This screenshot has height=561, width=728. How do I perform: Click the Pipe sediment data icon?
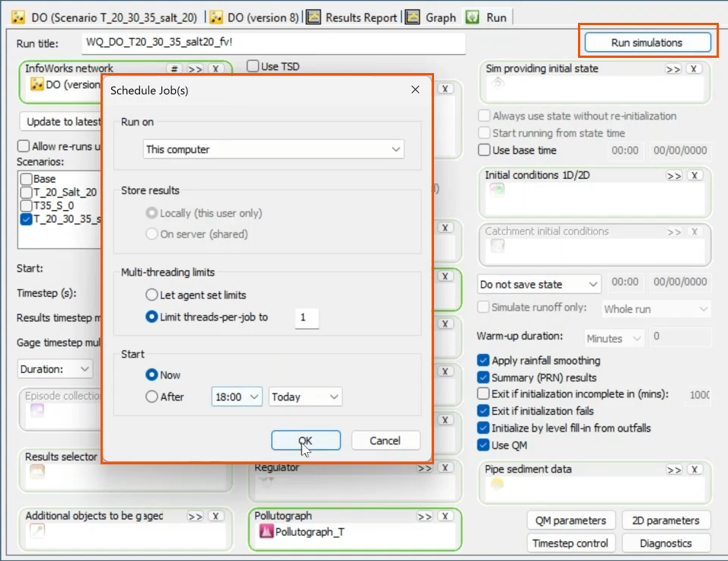tap(497, 483)
